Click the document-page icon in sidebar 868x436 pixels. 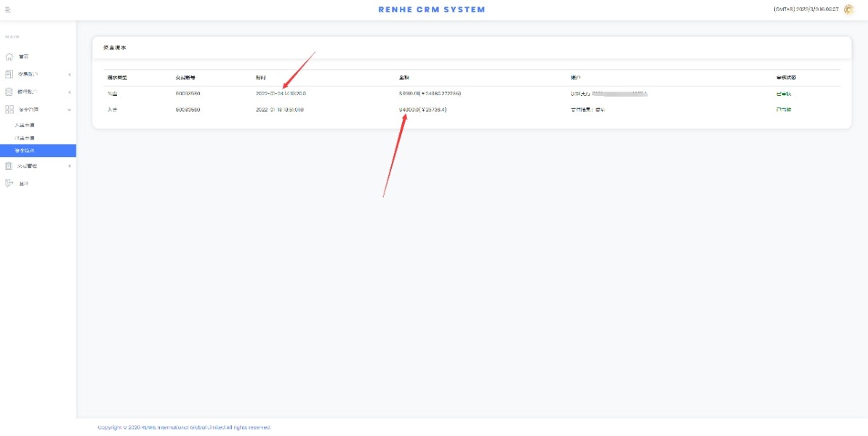[x=9, y=74]
